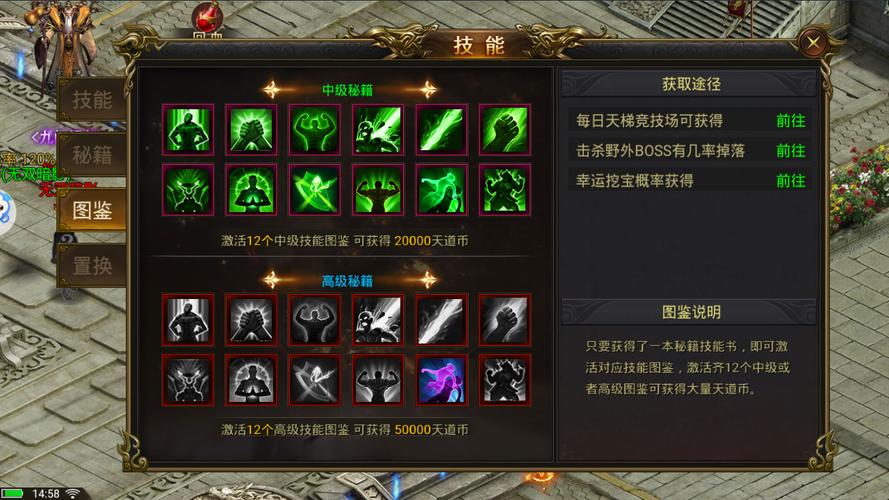889x500 pixels.
Task: Tap the red 回血 potion icon
Action: (207, 19)
